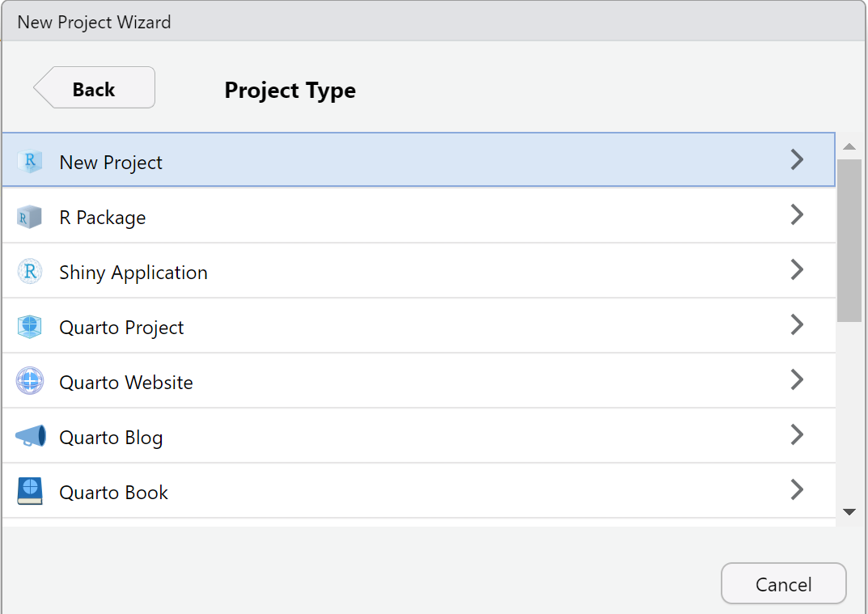The height and width of the screenshot is (614, 868).
Task: Select the Quarto Book label
Action: point(113,493)
